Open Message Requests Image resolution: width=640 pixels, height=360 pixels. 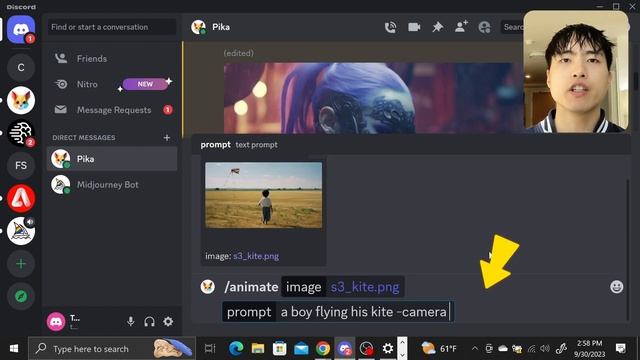(x=112, y=110)
